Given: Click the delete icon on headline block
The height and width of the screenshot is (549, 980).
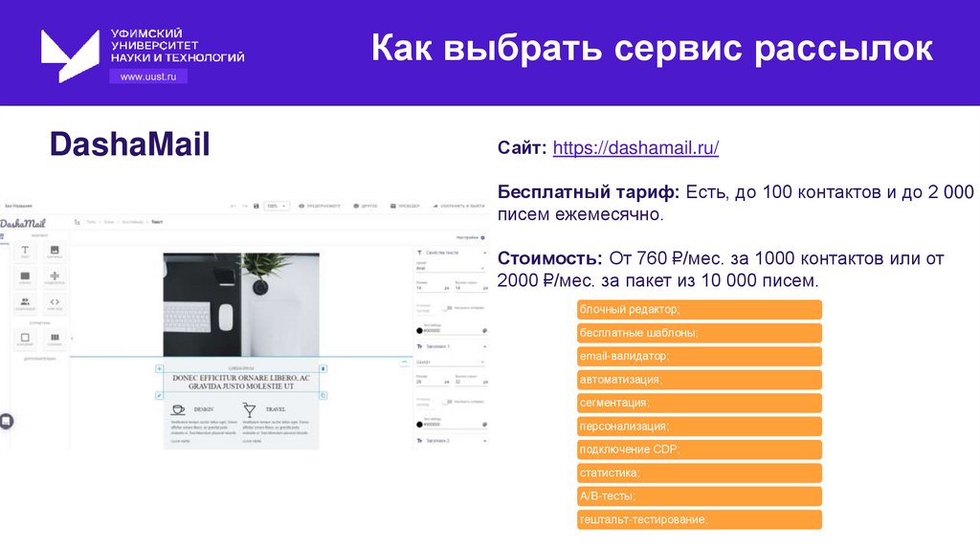Looking at the screenshot, I should [323, 368].
